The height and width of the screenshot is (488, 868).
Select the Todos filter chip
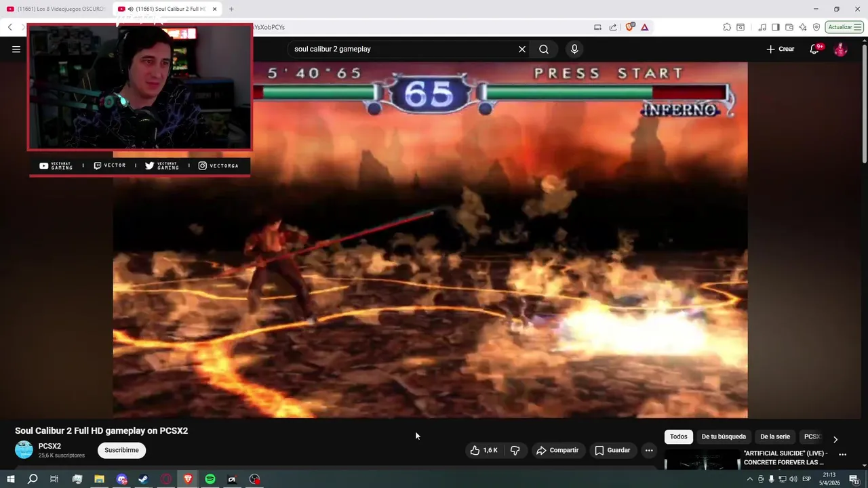pos(678,436)
